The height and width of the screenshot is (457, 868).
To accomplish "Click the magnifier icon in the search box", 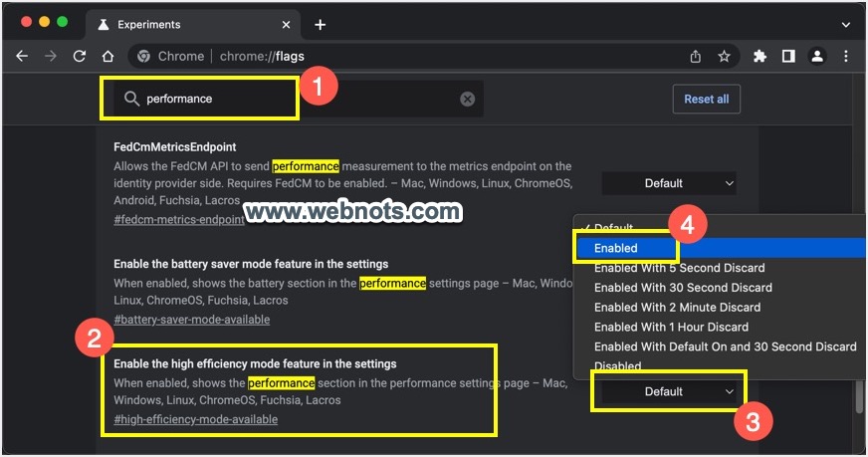I will coord(131,99).
